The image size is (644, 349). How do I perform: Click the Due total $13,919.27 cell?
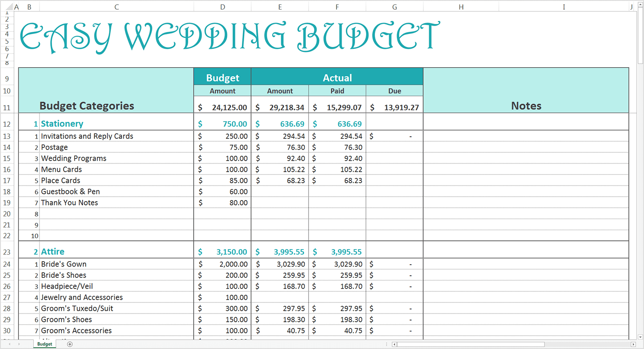[394, 106]
